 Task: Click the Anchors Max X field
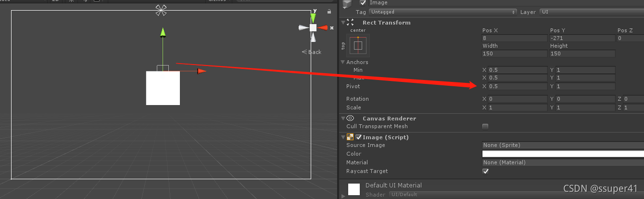518,78
